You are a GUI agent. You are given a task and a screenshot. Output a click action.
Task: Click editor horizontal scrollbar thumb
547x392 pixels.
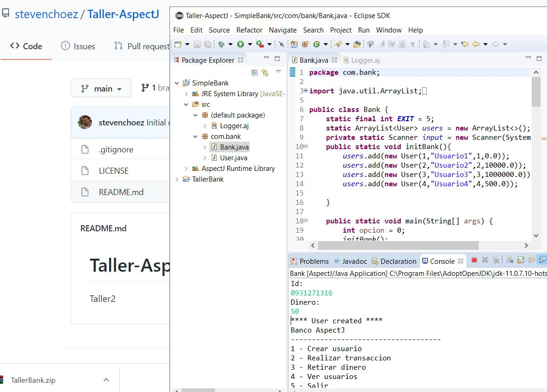point(398,245)
